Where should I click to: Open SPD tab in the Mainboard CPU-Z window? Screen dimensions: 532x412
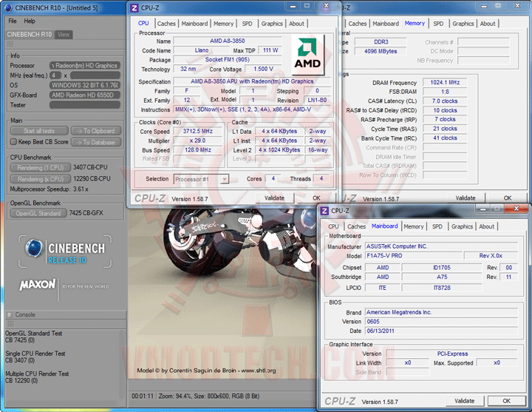[x=437, y=226]
